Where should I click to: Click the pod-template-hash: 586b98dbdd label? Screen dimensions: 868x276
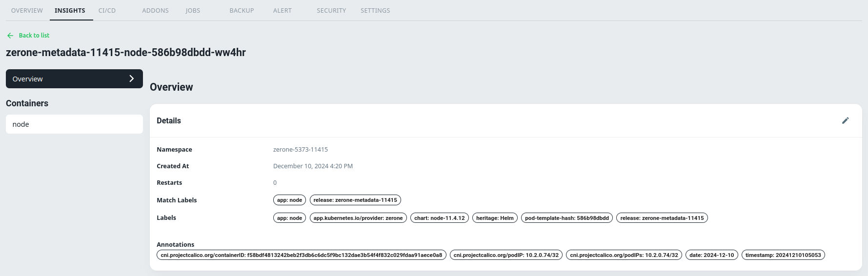coord(567,218)
